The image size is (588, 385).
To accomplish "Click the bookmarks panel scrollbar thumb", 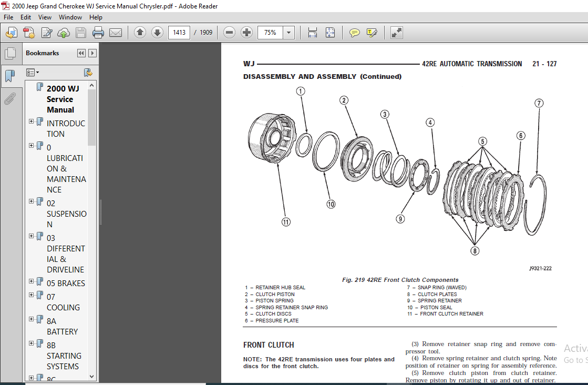I will coord(91,117).
